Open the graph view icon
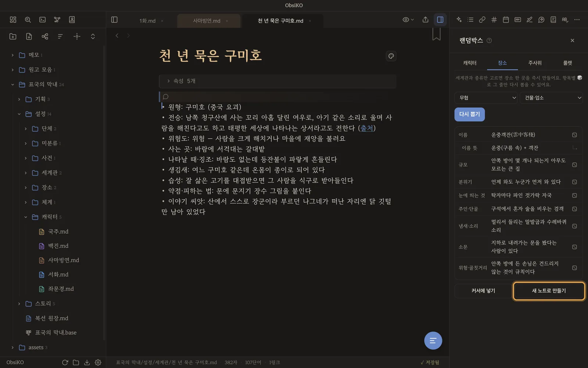 57,20
